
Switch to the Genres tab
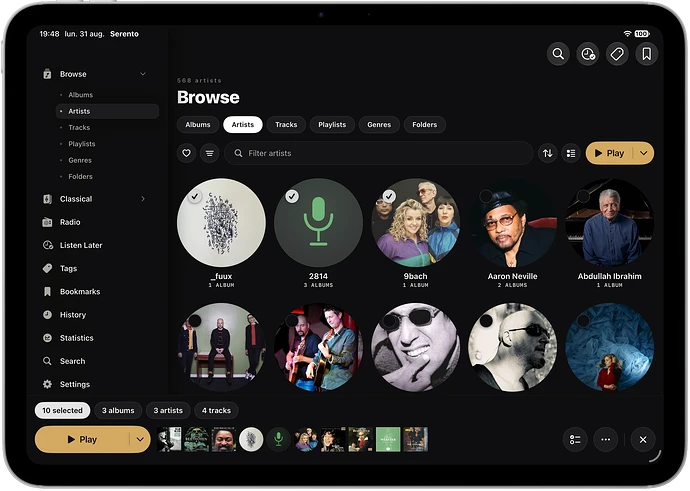379,125
